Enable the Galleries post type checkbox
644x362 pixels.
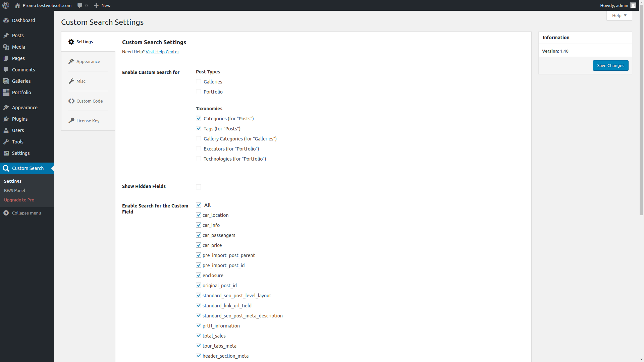pos(199,82)
